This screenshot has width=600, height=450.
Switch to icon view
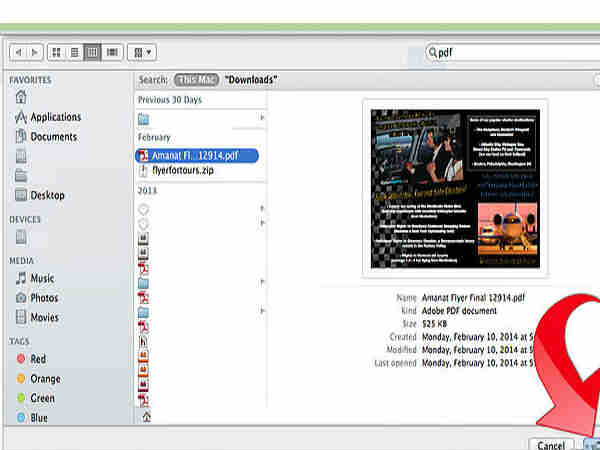point(56,51)
